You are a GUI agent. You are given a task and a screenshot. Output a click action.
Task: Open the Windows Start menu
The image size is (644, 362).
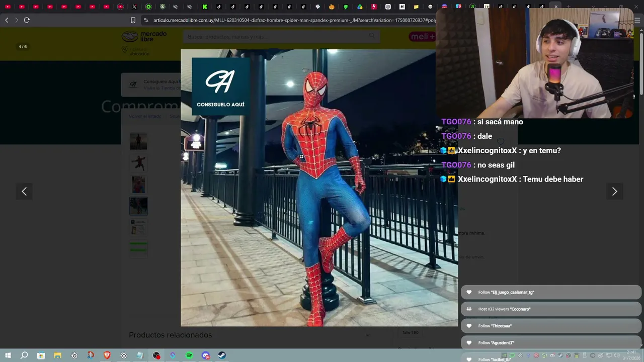(x=8, y=355)
